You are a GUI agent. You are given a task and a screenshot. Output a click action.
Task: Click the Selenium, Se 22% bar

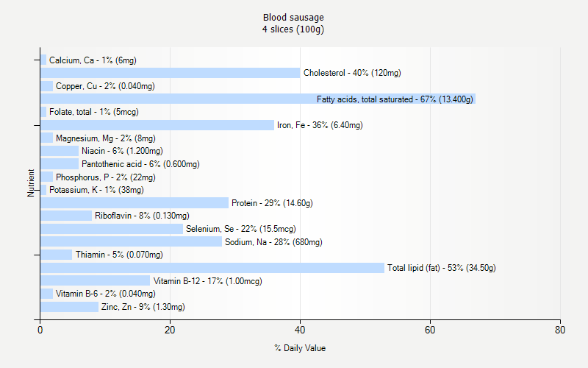coord(111,229)
